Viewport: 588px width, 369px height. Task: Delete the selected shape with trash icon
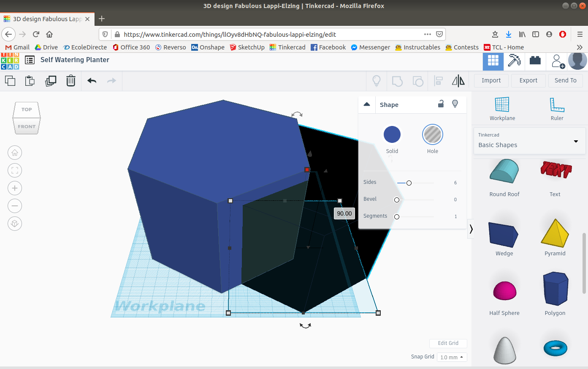point(71,80)
